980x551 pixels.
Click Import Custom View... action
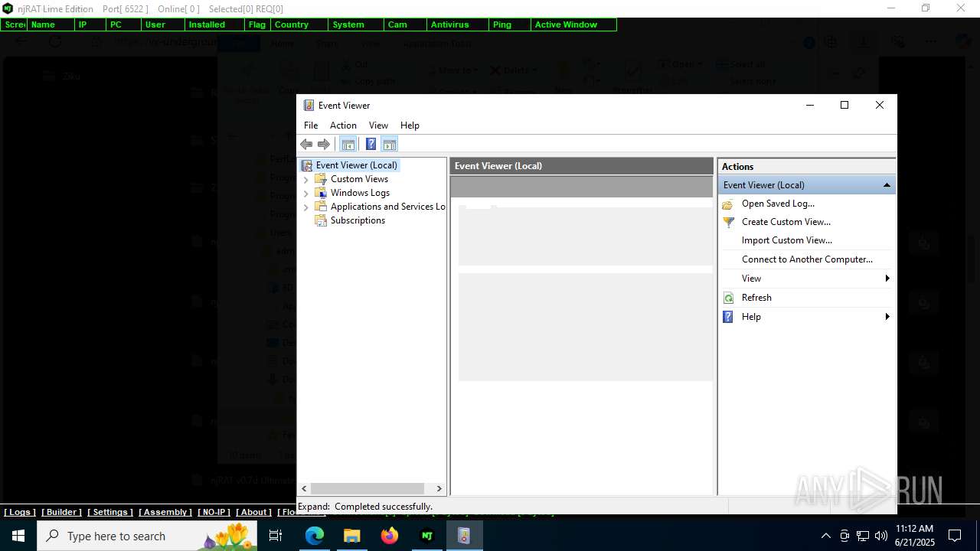tap(787, 240)
